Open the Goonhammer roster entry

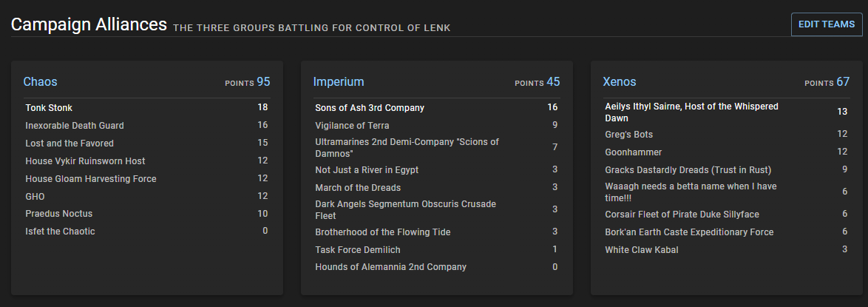pos(633,152)
